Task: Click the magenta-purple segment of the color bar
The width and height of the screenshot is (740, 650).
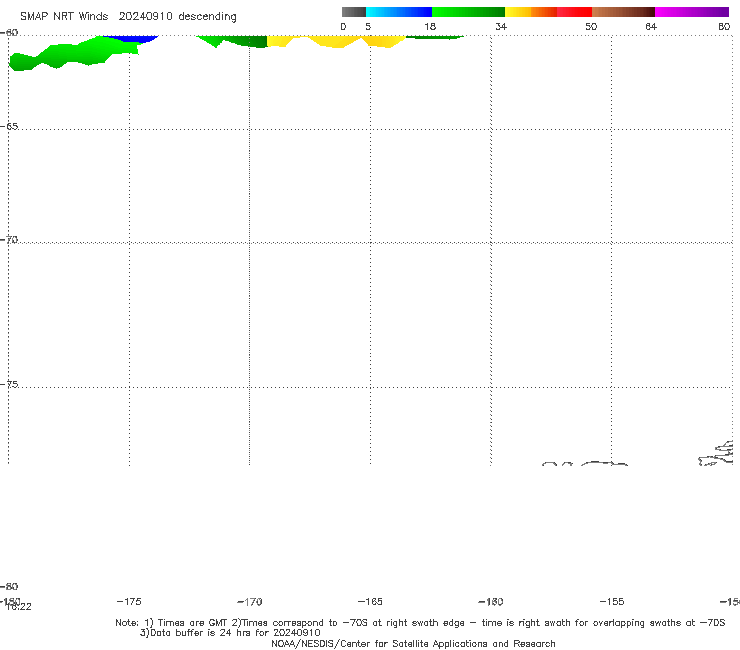Action: [x=692, y=12]
